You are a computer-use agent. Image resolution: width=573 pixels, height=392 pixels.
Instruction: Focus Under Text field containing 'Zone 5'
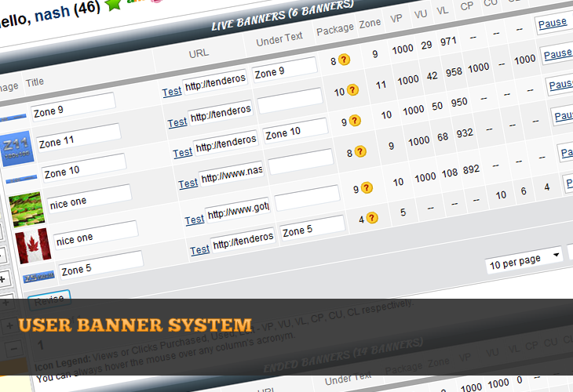tap(312, 228)
